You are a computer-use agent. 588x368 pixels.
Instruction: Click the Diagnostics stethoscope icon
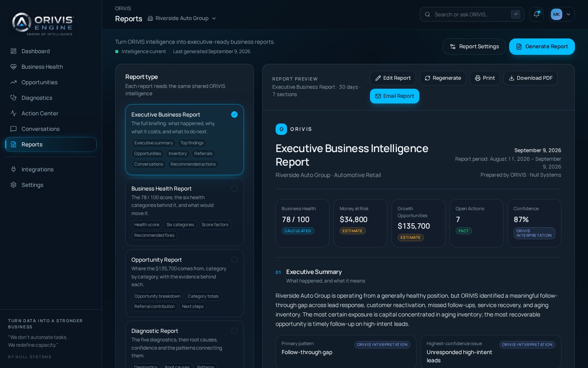(13, 98)
